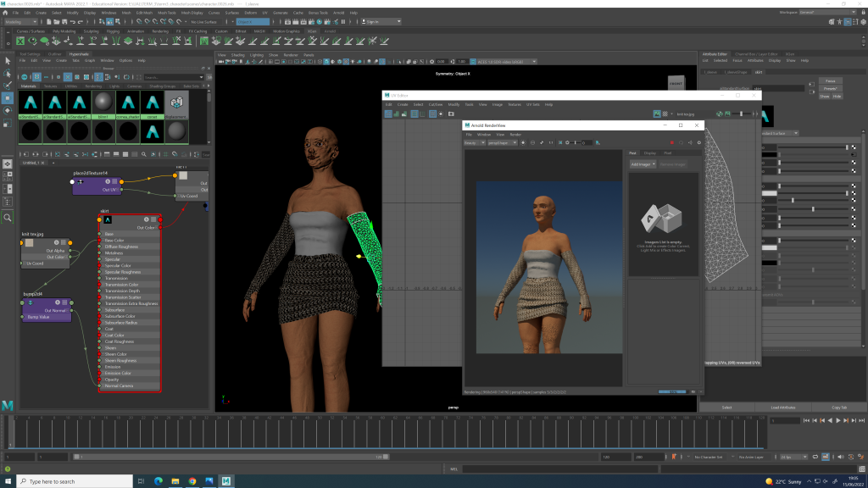Click the knit tex.jpg node thumbnail
The height and width of the screenshot is (488, 868).
pos(30,242)
